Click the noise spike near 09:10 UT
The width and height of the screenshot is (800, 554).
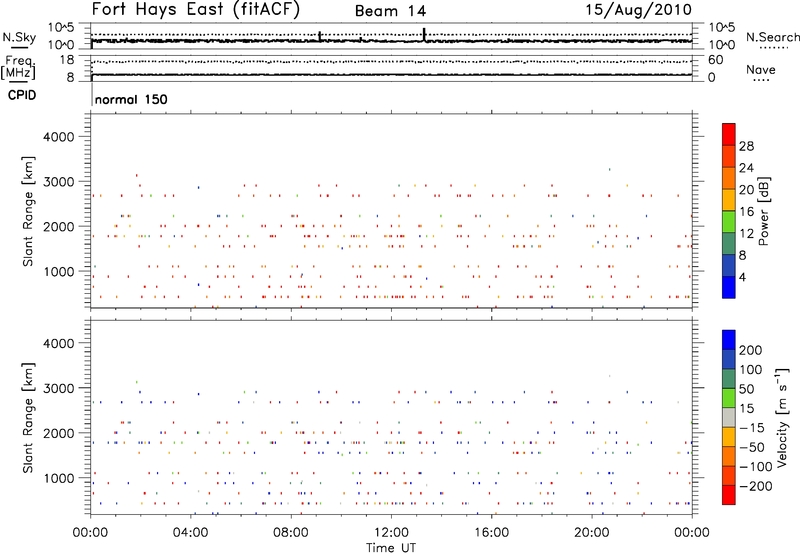click(320, 36)
